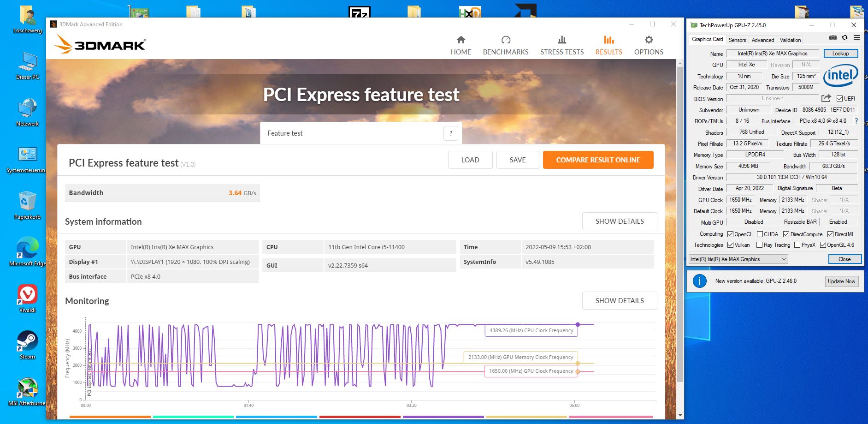Open the GPU selection dropdown in GPU-Z

(x=738, y=259)
